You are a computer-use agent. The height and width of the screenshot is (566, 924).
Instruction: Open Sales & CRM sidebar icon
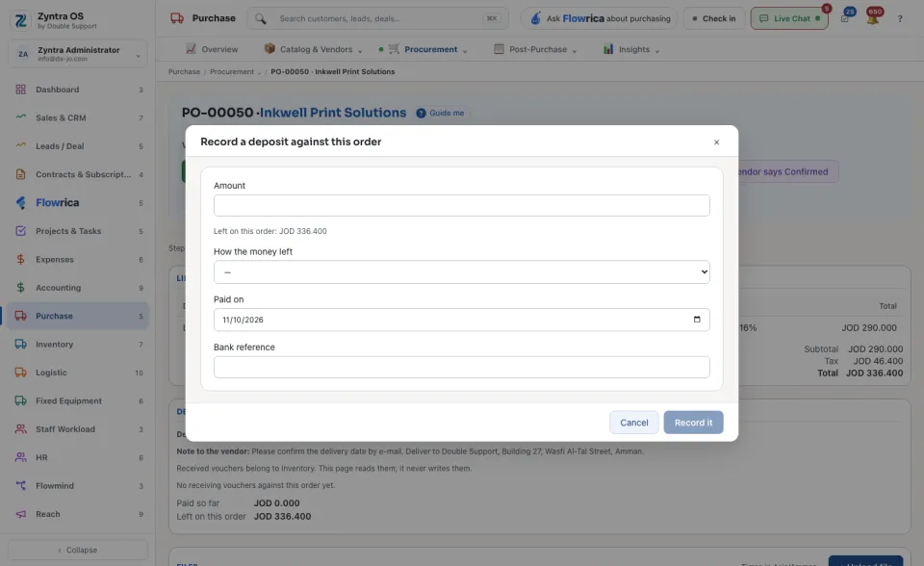(20, 117)
